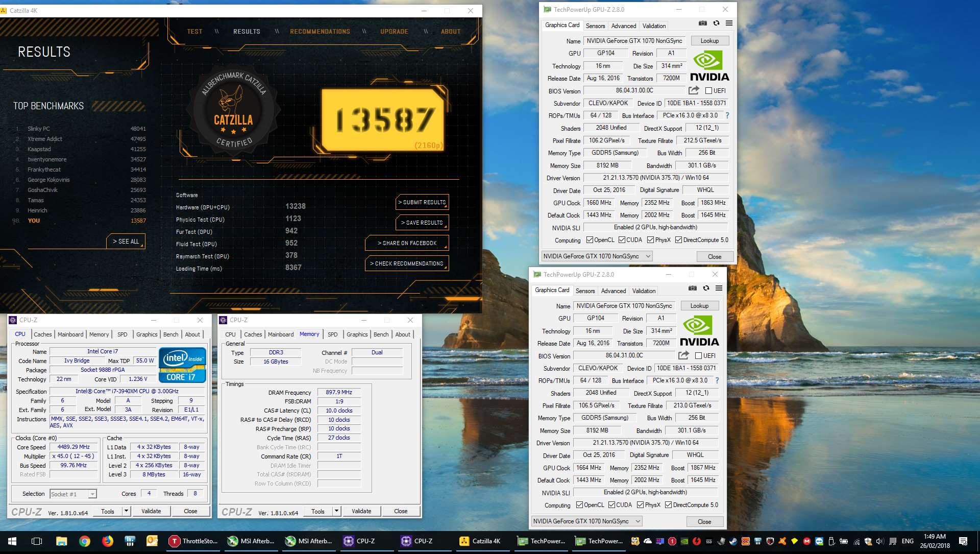Expand Tools dropdown arrow in left CPU-Z
The height and width of the screenshot is (554, 980).
pos(126,511)
